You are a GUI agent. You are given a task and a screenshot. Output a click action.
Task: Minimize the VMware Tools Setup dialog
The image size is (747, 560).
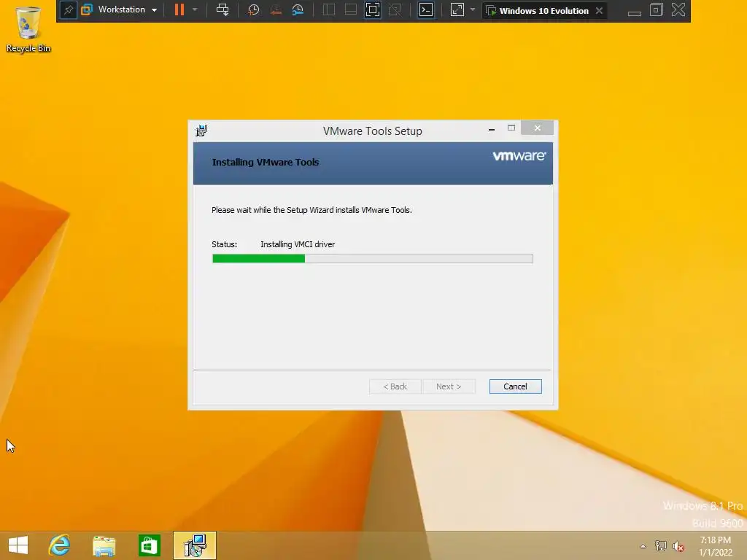tap(492, 128)
